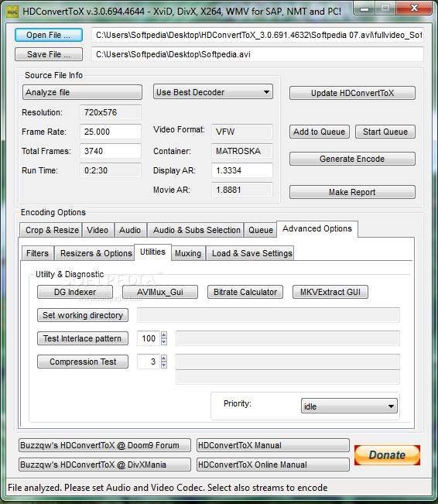438x504 pixels.
Task: Click Compression Test button
Action: pos(83,362)
